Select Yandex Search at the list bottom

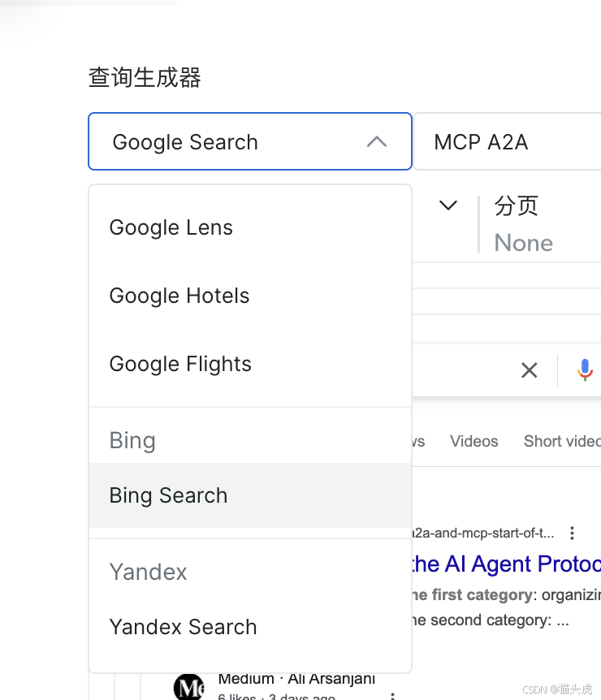tap(183, 627)
